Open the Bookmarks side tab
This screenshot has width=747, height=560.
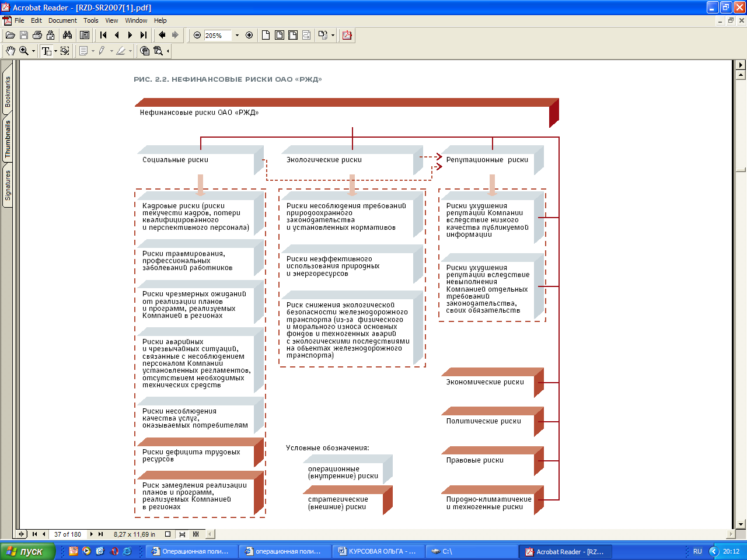[8, 92]
